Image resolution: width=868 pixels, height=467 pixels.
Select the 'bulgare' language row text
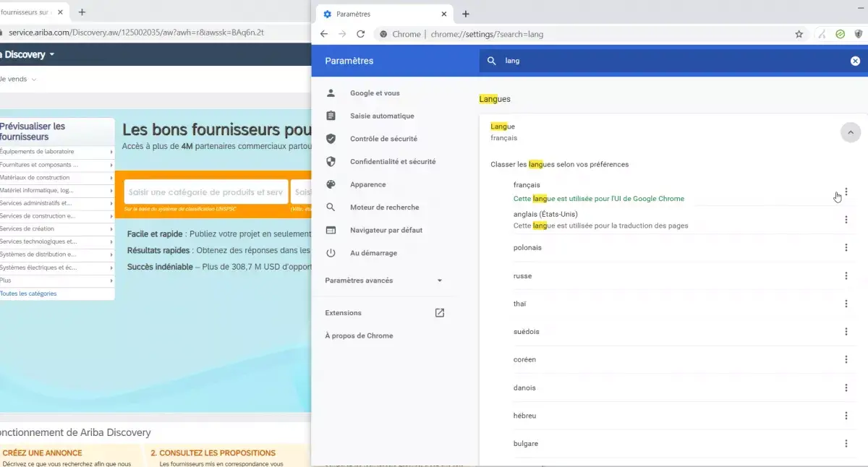click(x=526, y=444)
